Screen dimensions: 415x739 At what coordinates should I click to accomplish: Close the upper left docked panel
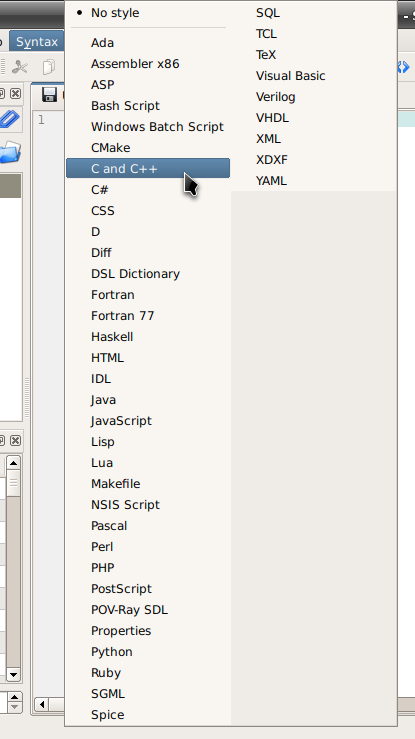16,93
